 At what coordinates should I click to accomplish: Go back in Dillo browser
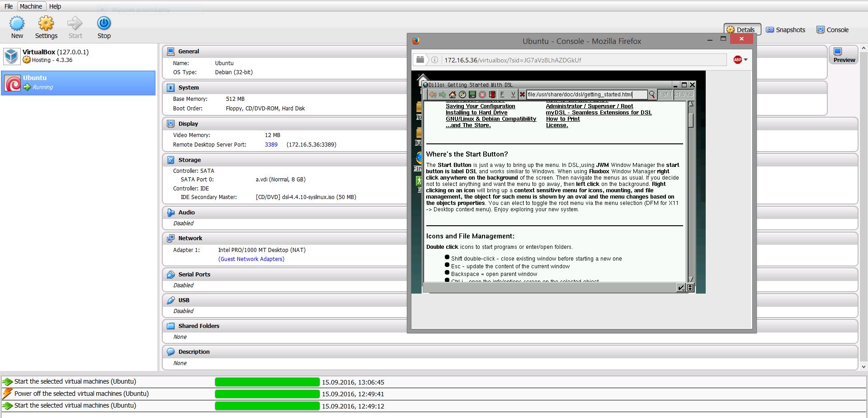(x=433, y=95)
